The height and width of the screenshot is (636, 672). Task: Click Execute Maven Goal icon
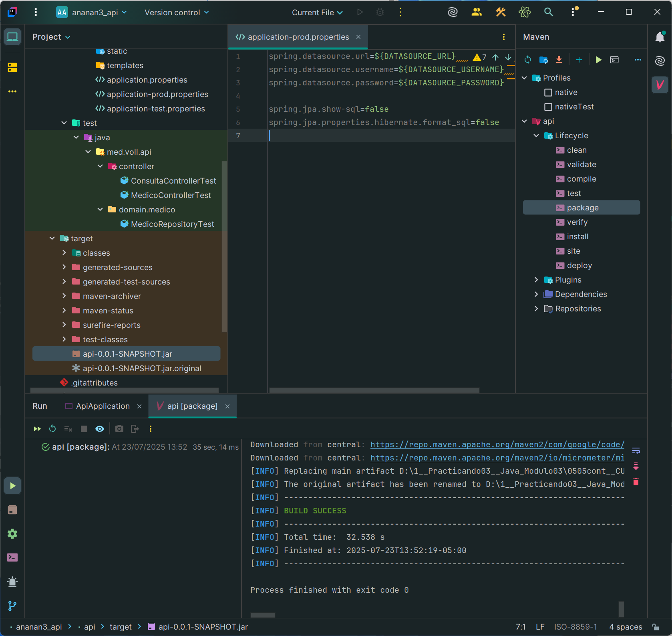tap(614, 60)
